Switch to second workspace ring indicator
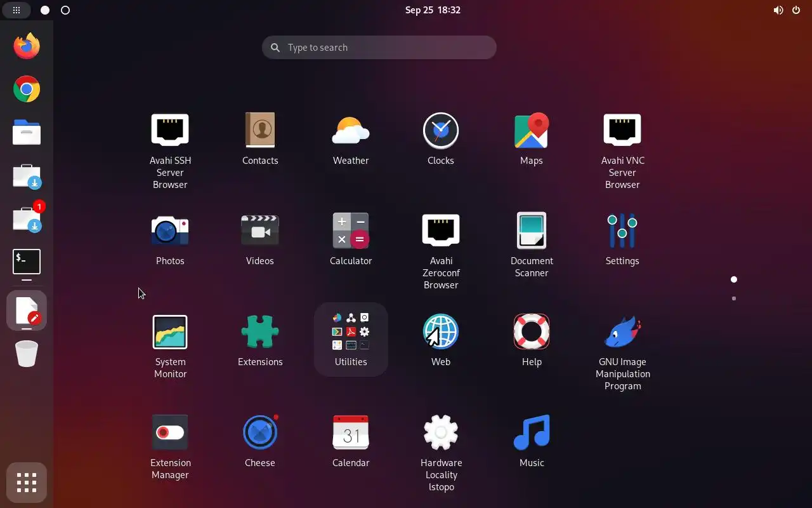Screen dimensions: 812x508 (x=65, y=10)
